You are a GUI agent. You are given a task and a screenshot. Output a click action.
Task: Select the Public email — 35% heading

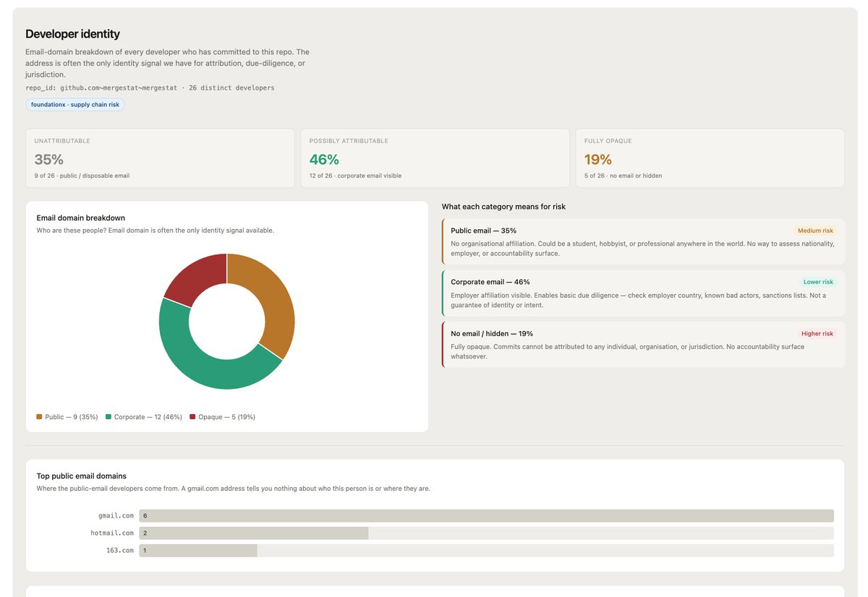click(484, 231)
